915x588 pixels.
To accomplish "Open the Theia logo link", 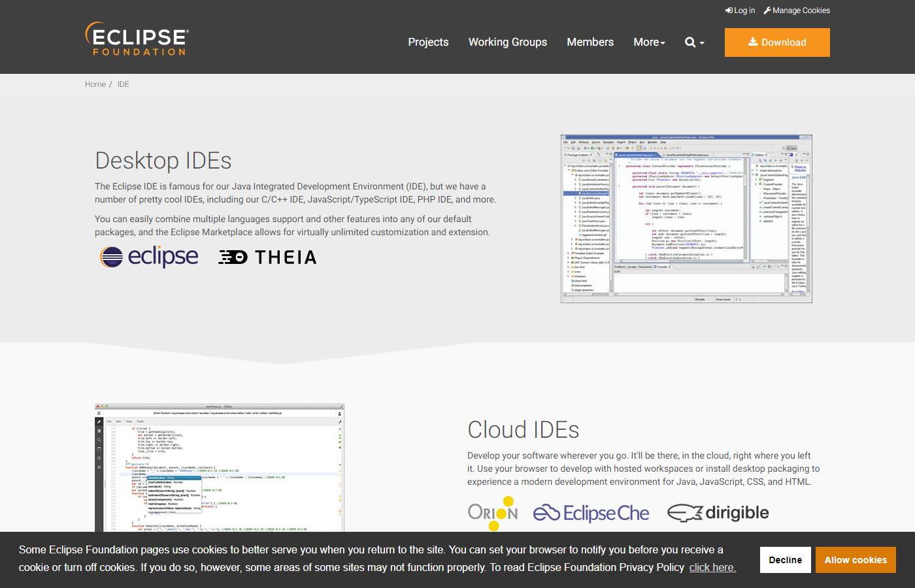I will click(267, 257).
